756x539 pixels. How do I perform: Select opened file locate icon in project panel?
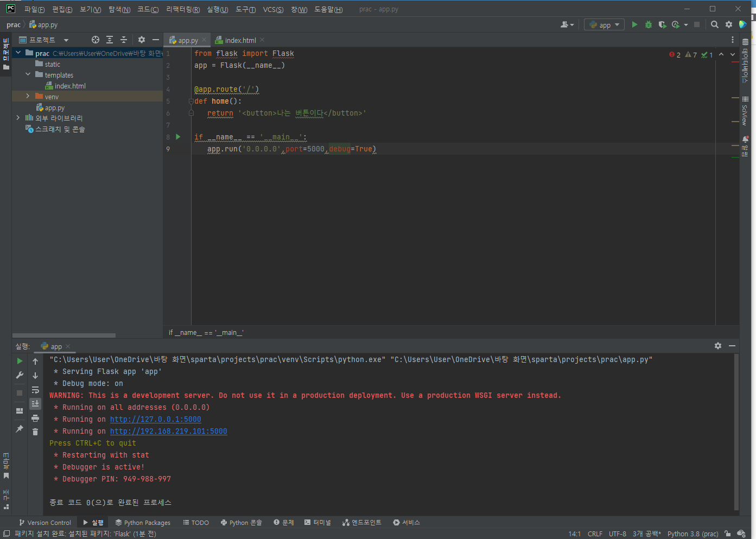click(96, 40)
